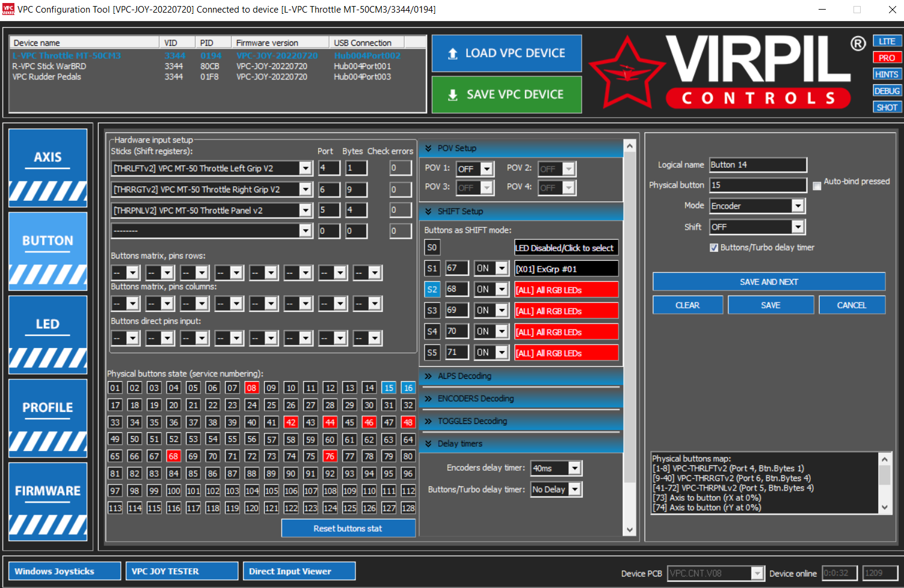Select physical button 48 in state grid
This screenshot has height=588, width=904.
(408, 423)
